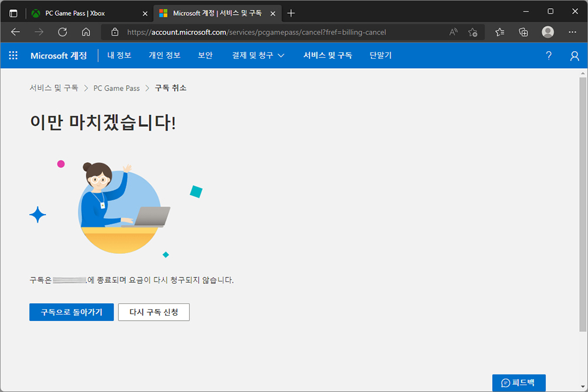
Task: Open the 개인 정보 menu item
Action: (x=165, y=55)
